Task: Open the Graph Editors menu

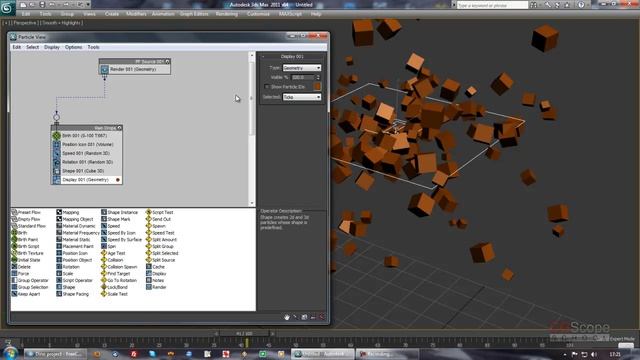Action: click(x=194, y=14)
